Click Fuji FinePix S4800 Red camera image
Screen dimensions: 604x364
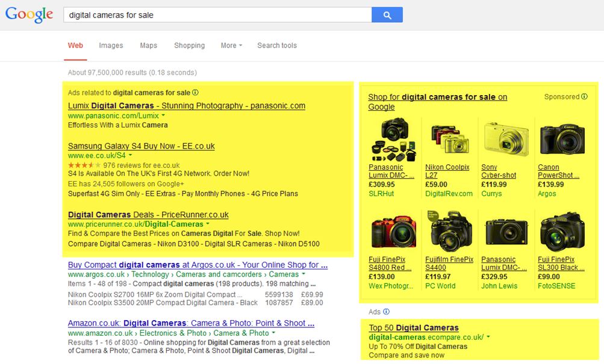[x=394, y=232]
